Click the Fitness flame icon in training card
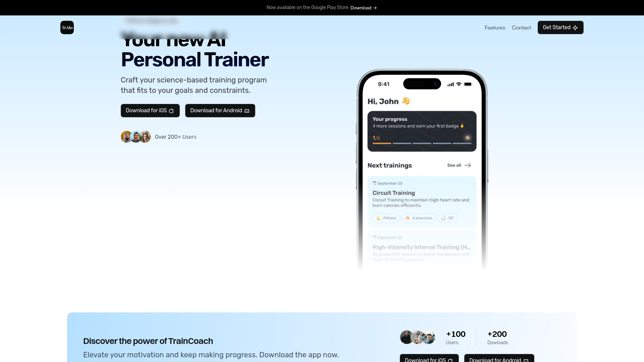Screen dimensions: 644x362 408,218
